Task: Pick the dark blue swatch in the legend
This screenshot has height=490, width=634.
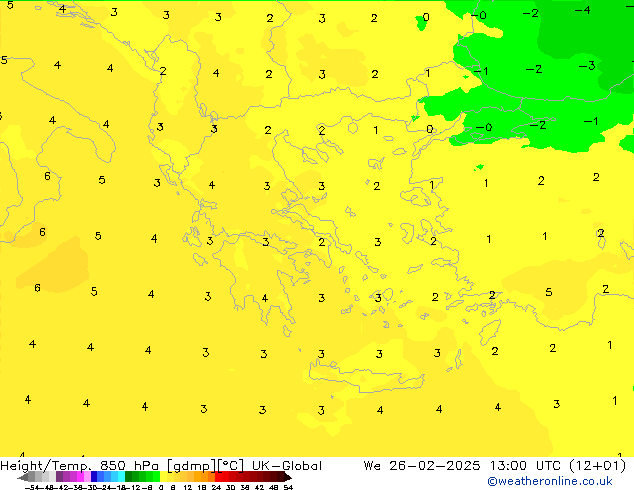Action: coord(94,477)
